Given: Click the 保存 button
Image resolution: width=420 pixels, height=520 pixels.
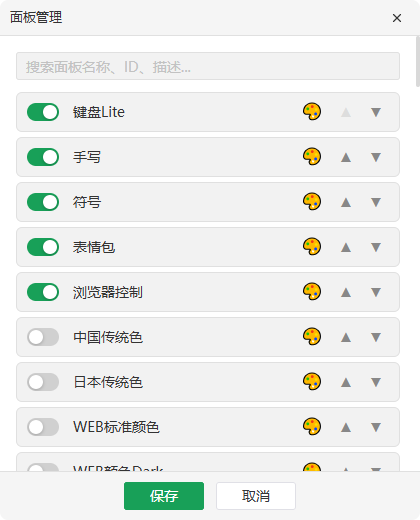Looking at the screenshot, I should point(164,496).
